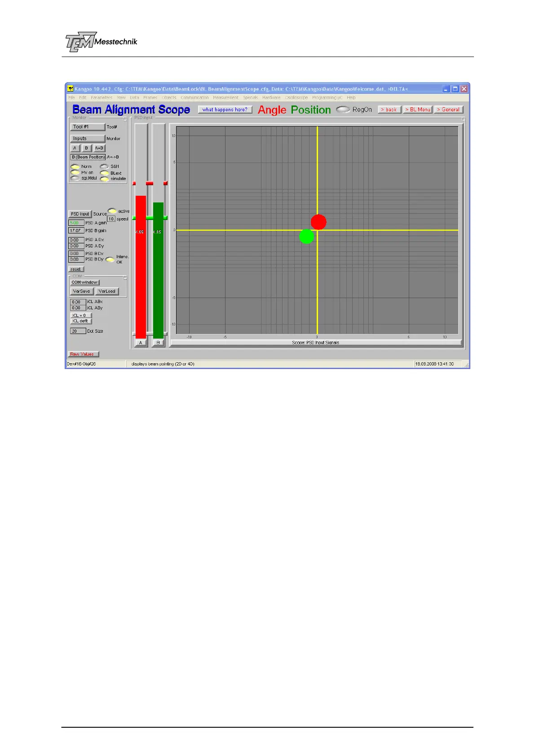Open the Specials menu
The width and height of the screenshot is (535, 756).
tap(251, 97)
